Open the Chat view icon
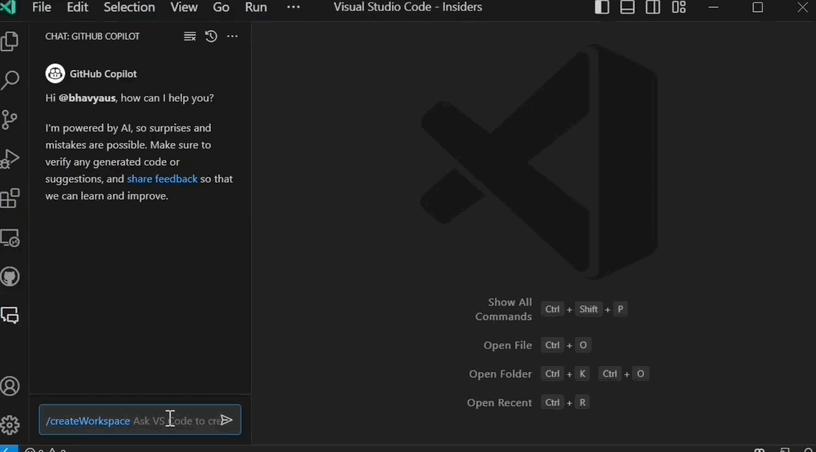The width and height of the screenshot is (816, 452). pyautogui.click(x=10, y=315)
